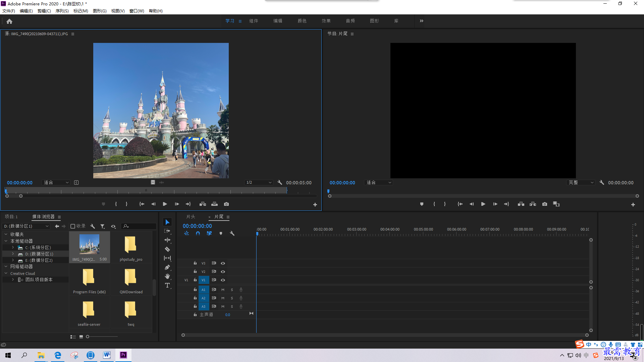This screenshot has height=362, width=644.
Task: Click Extract button in program monitor
Action: point(533,204)
